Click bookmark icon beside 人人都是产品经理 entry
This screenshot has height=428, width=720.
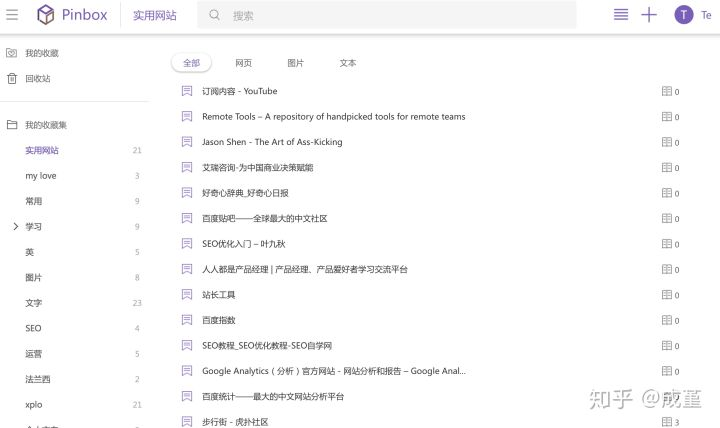click(x=187, y=269)
